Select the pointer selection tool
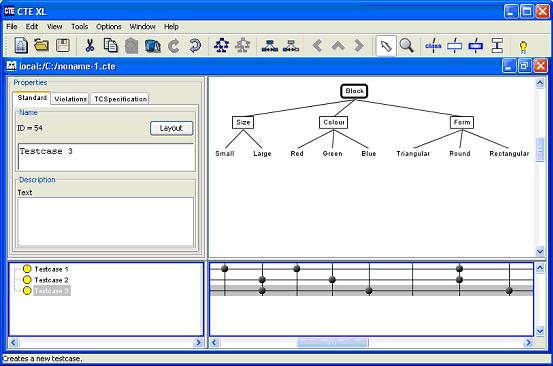This screenshot has width=553, height=366. coord(386,46)
